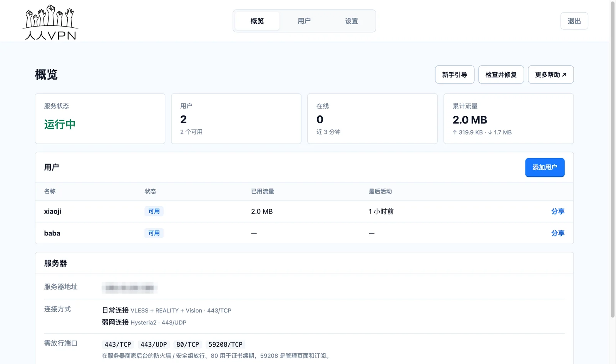Click the 443/UDP port tag
616x364 pixels.
point(154,344)
